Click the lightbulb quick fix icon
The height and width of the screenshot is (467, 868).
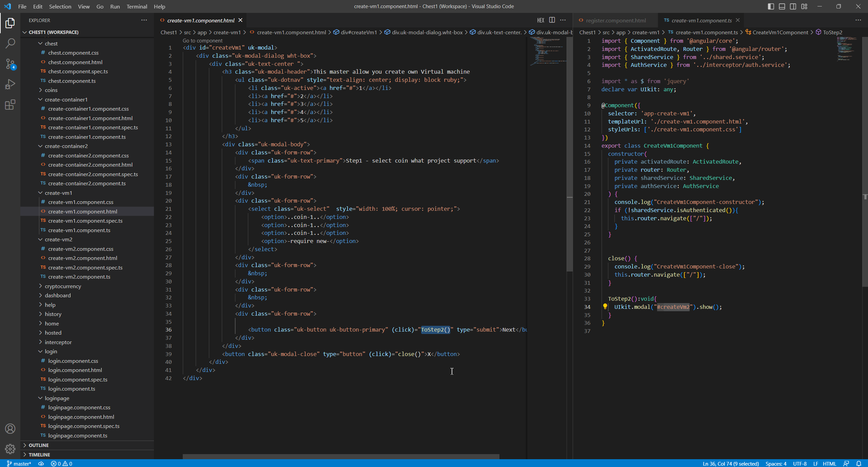(x=605, y=306)
